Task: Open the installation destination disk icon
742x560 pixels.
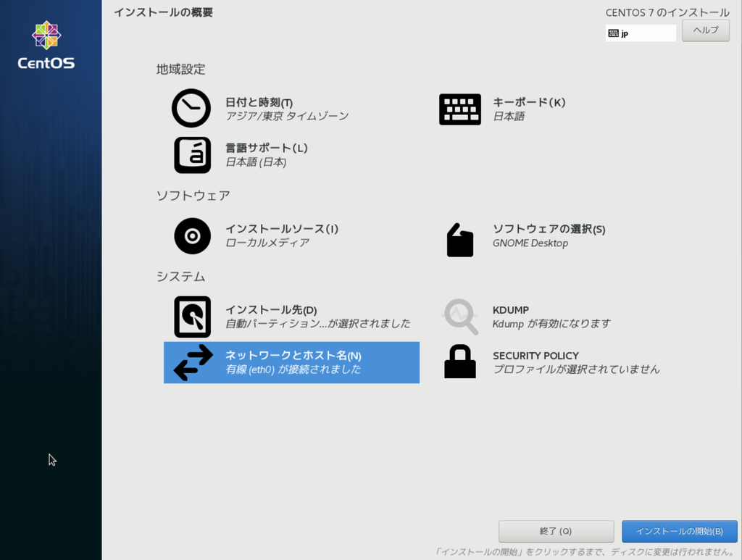Action: (192, 317)
